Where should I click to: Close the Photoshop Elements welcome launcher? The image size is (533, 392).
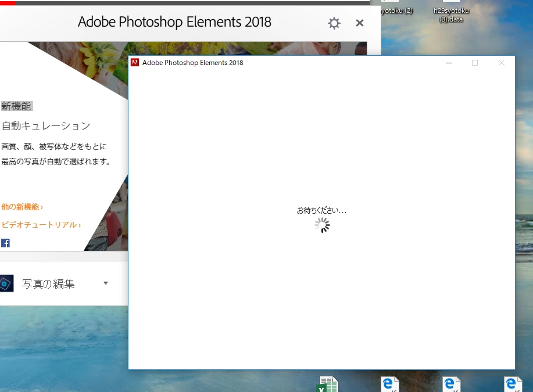[360, 23]
